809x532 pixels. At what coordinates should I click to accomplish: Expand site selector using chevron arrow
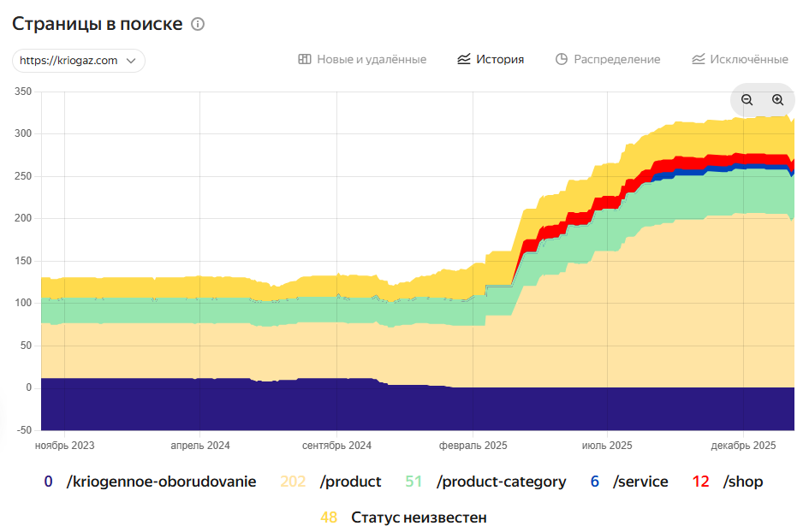click(131, 61)
